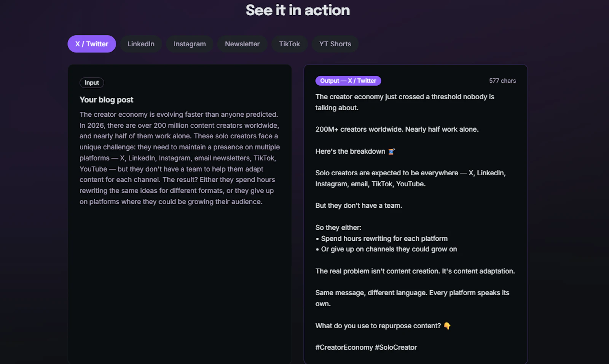Click the '#CreatorEconomy #SoloCreator' hashtags line

click(366, 347)
